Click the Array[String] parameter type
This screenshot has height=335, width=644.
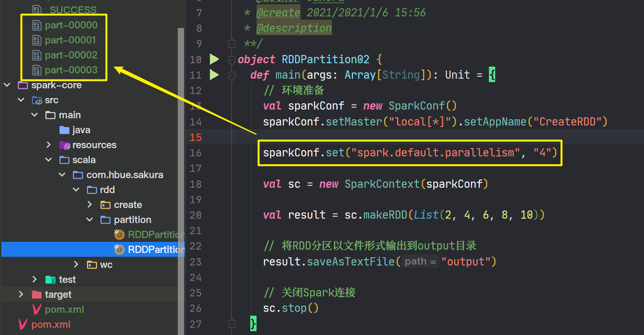[382, 75]
